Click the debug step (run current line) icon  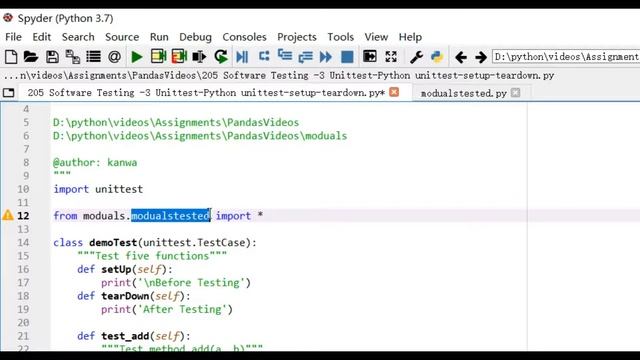click(264, 56)
